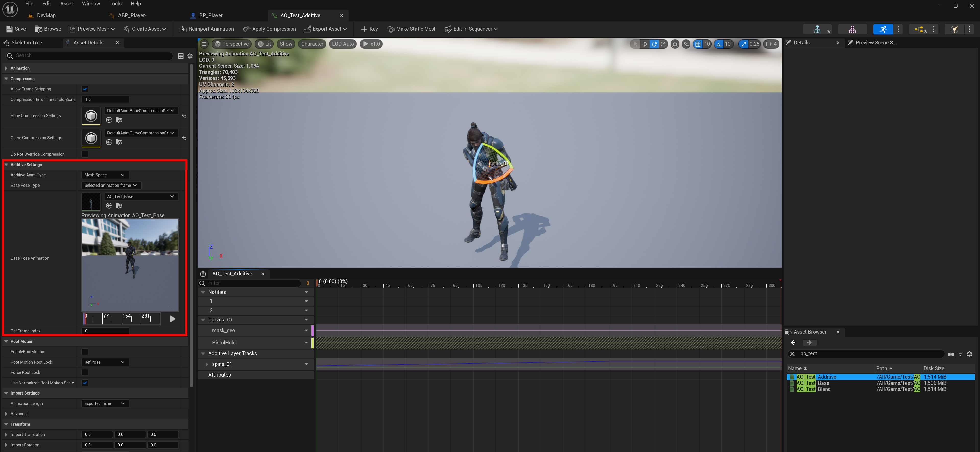This screenshot has height=452, width=980.
Task: Browse to Curve Compression Settings asset
Action: pos(119,142)
